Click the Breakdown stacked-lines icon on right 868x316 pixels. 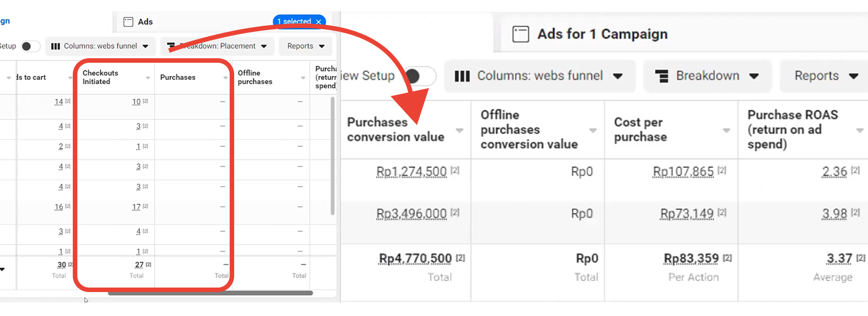click(x=662, y=76)
